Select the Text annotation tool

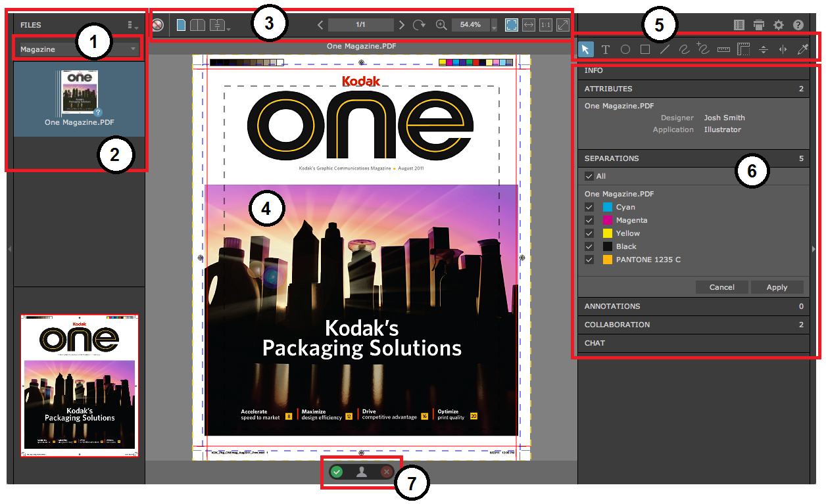click(x=606, y=49)
